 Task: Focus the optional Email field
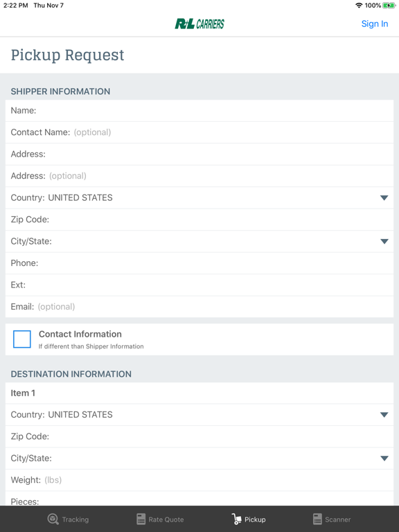tap(199, 307)
